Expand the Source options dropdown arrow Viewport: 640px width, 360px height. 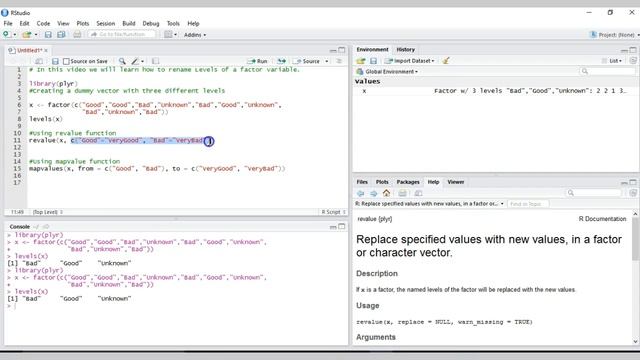[327, 61]
